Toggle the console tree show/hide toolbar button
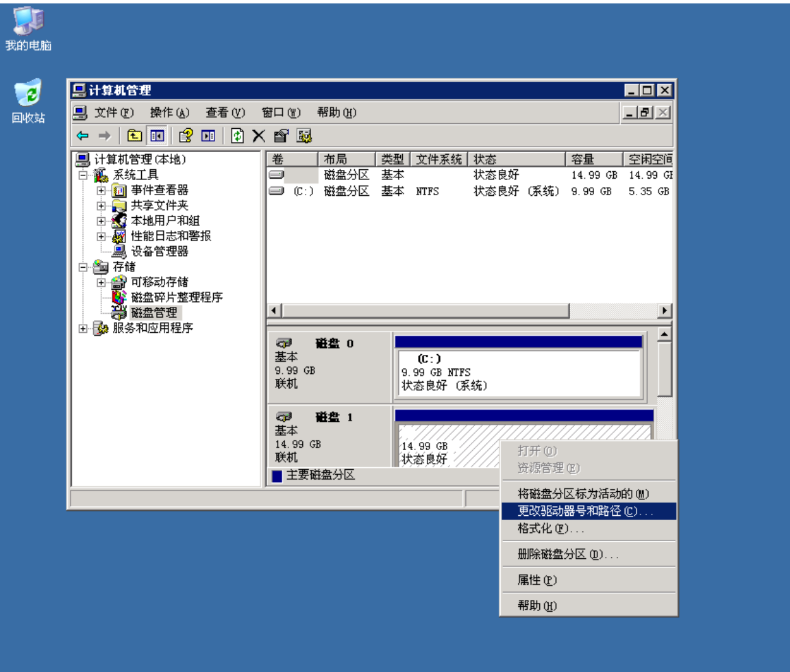This screenshot has height=672, width=790. coord(156,136)
